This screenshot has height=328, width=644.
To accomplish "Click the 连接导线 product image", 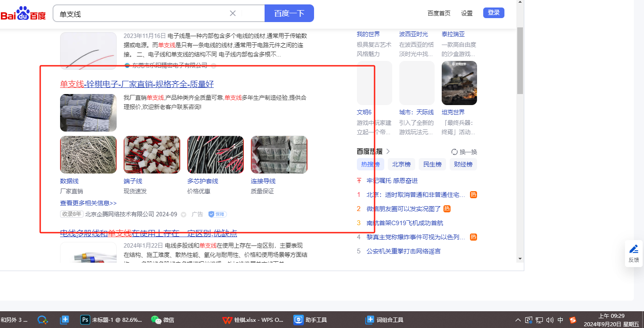I will click(279, 155).
